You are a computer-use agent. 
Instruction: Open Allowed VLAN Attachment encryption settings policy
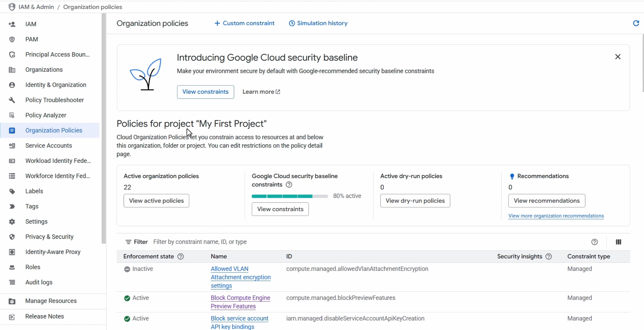(241, 277)
